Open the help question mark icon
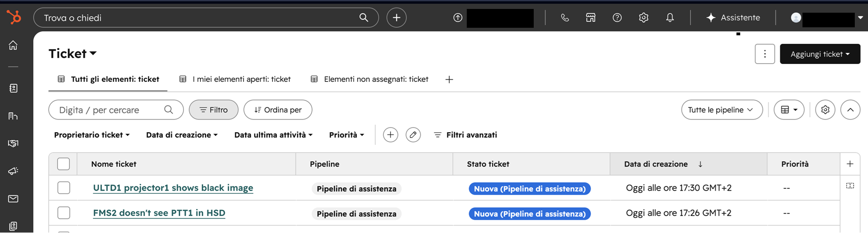This screenshot has height=233, width=868. pyautogui.click(x=617, y=17)
